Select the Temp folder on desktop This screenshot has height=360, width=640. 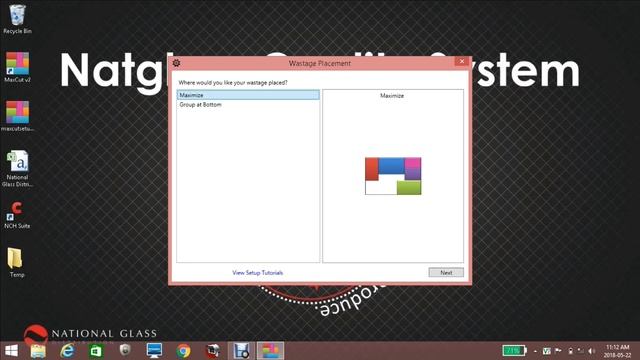click(16, 262)
